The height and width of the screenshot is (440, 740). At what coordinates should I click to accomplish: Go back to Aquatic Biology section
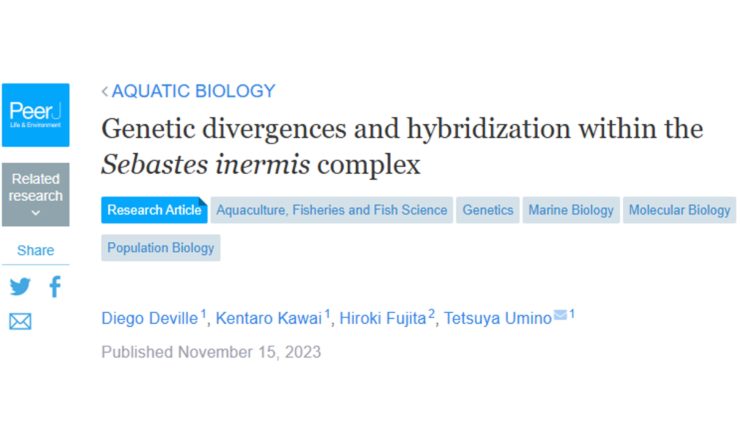188,91
